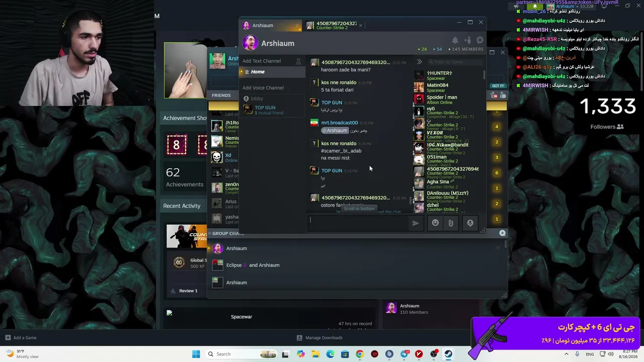Click the FRIENDS section header

[x=221, y=95]
